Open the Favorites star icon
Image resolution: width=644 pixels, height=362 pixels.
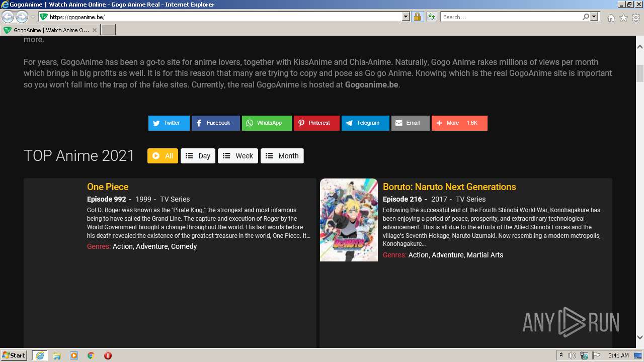tap(623, 18)
